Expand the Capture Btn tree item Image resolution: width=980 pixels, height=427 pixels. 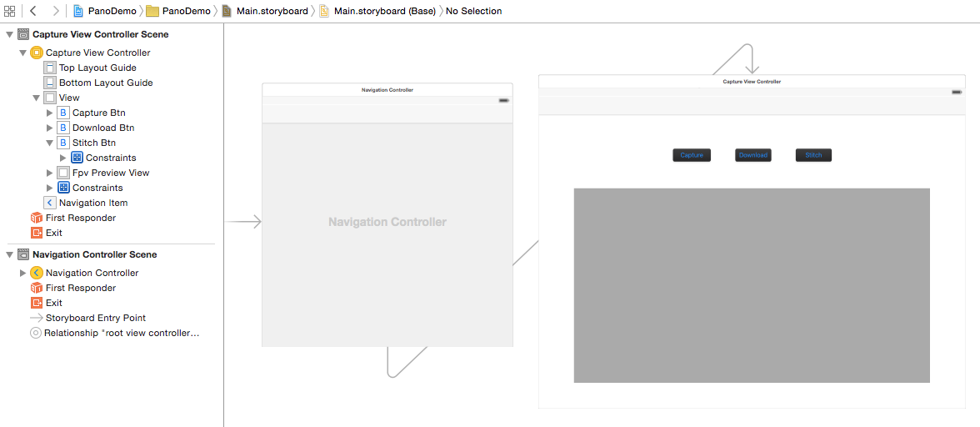[x=50, y=113]
